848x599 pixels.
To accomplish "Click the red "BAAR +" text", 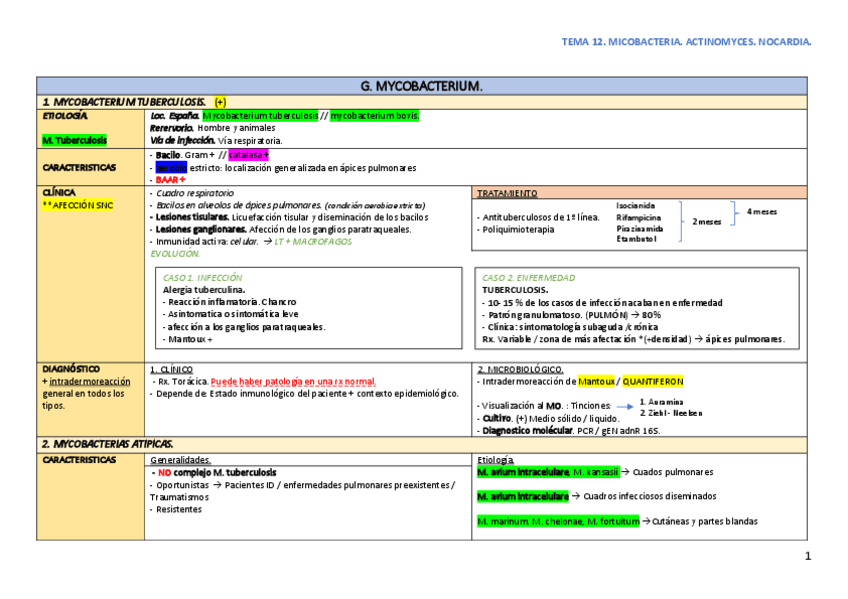I will pyautogui.click(x=170, y=179).
